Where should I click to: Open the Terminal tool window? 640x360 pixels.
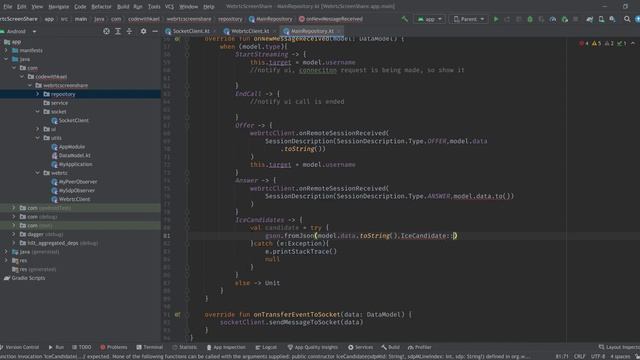point(150,347)
